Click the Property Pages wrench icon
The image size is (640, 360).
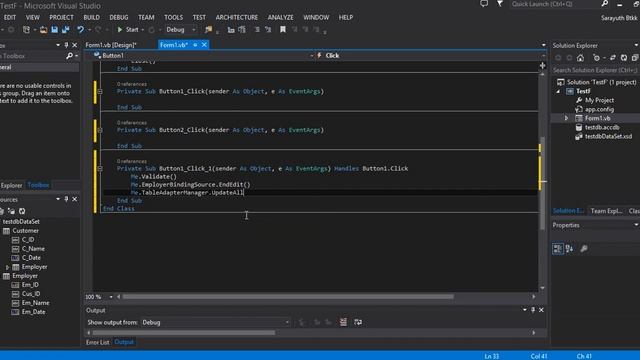point(584,249)
